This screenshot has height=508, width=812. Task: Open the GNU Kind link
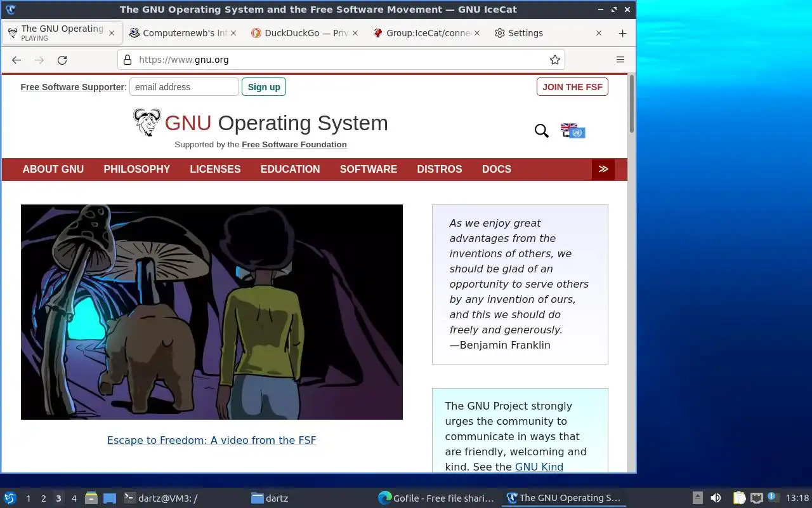pyautogui.click(x=539, y=467)
